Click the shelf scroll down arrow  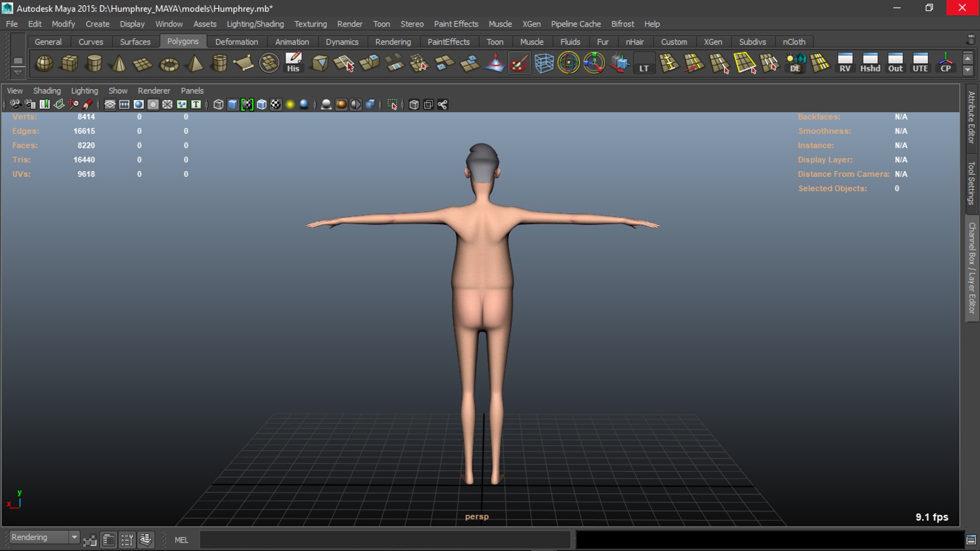coord(968,70)
